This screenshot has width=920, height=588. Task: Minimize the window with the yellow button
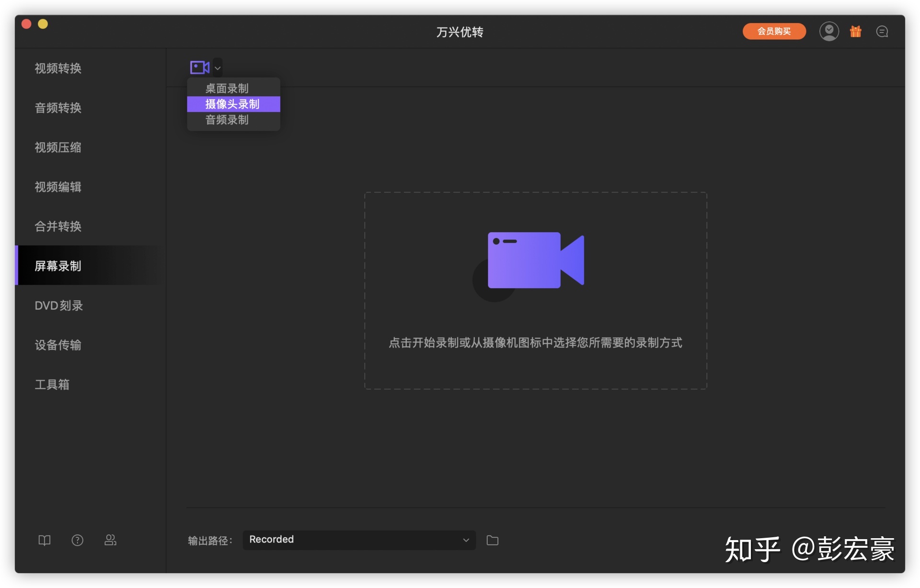43,24
